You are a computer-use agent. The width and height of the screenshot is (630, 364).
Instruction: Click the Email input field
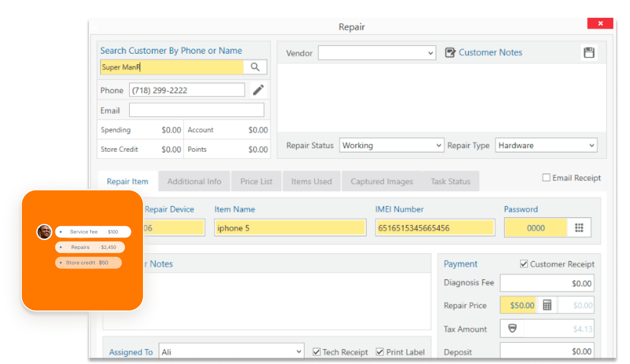click(196, 110)
